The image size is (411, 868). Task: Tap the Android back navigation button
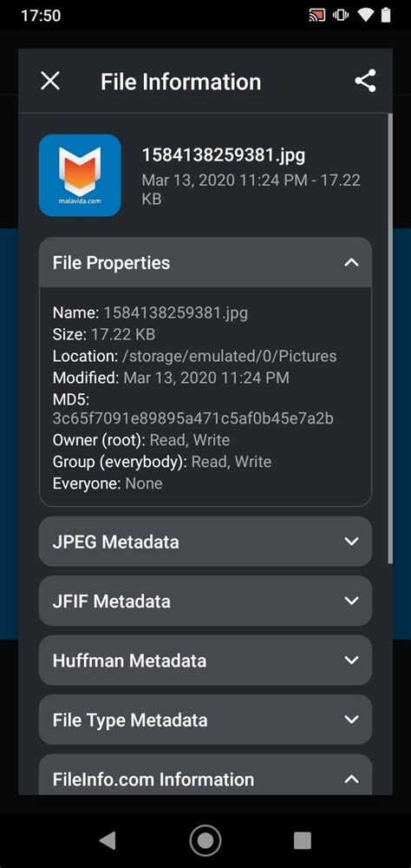tap(108, 841)
